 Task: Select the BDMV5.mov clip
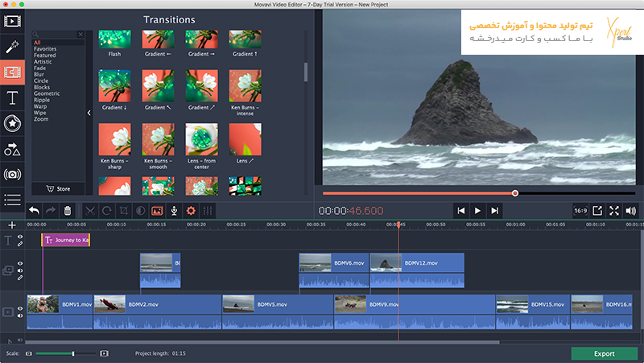tap(278, 311)
